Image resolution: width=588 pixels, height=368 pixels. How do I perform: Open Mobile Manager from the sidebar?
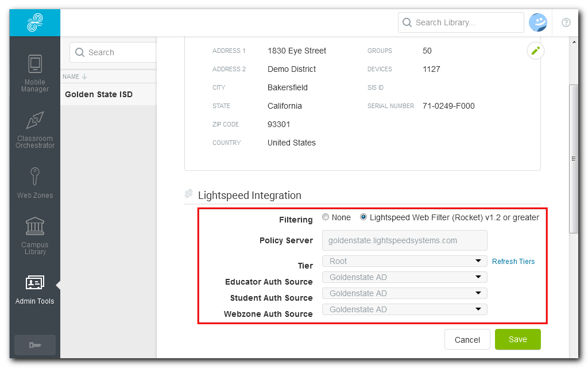[x=35, y=73]
